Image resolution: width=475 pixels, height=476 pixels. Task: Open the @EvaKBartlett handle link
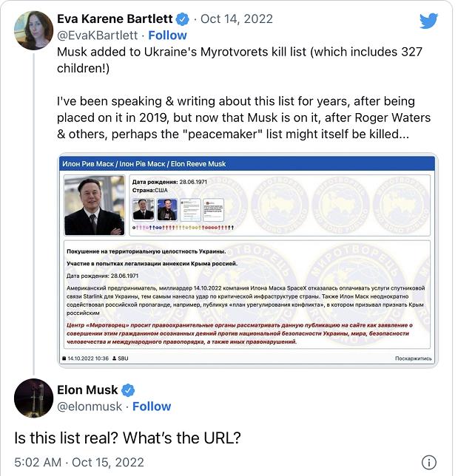97,35
